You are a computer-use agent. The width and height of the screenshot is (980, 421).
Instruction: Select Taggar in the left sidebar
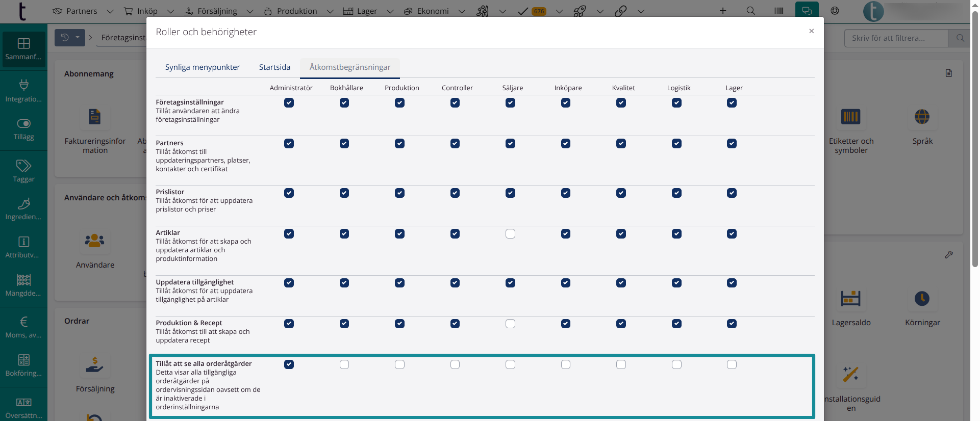(23, 171)
